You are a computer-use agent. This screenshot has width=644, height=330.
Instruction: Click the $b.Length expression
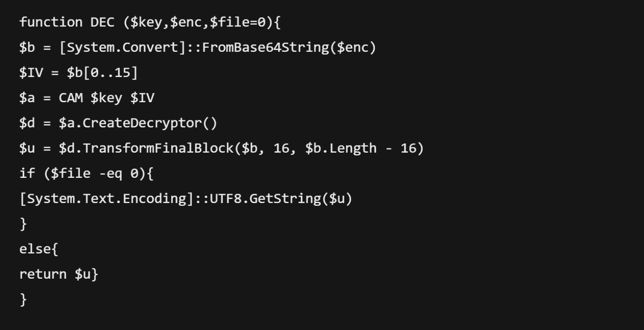tap(341, 149)
